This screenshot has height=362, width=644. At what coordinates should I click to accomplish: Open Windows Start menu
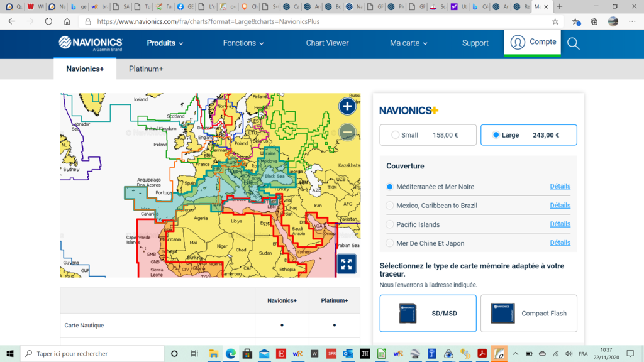click(x=10, y=353)
